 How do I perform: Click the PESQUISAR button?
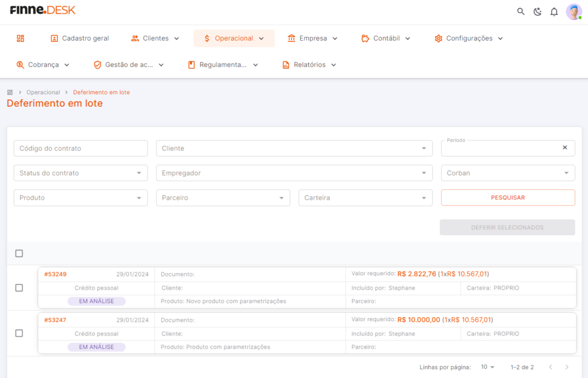508,198
